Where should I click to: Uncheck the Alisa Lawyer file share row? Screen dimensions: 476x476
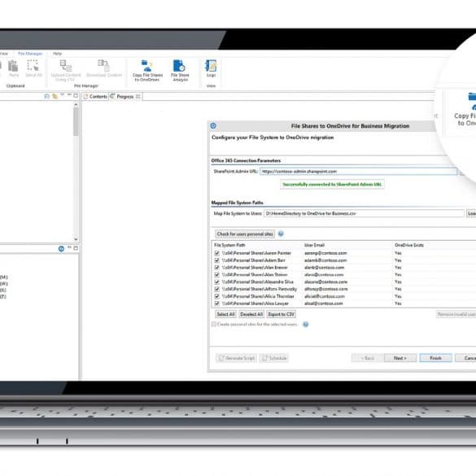point(216,304)
